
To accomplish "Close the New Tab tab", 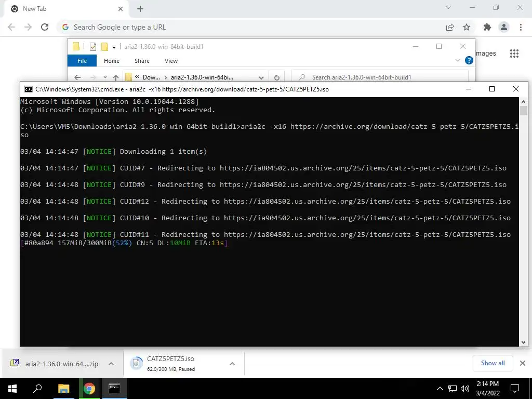I will point(121,9).
